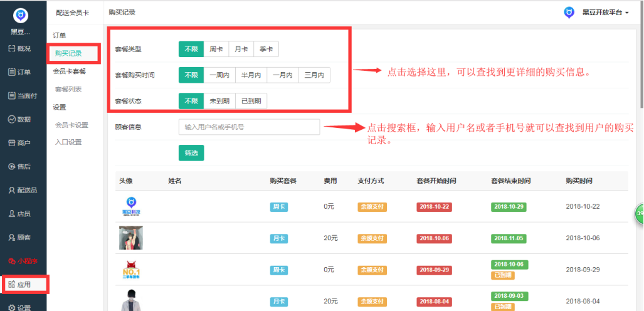Set 套餐状态 filter to 已到期
Image resolution: width=644 pixels, height=311 pixels.
[x=251, y=101]
